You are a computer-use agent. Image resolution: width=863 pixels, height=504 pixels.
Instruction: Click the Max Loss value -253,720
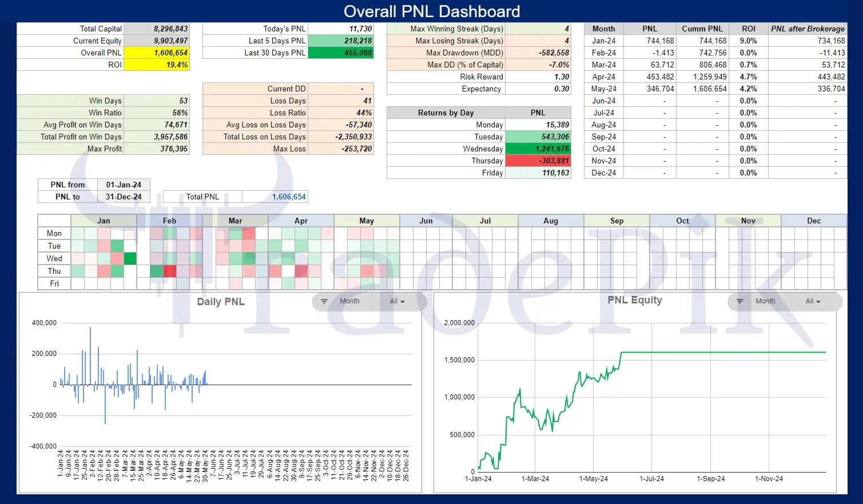341,149
